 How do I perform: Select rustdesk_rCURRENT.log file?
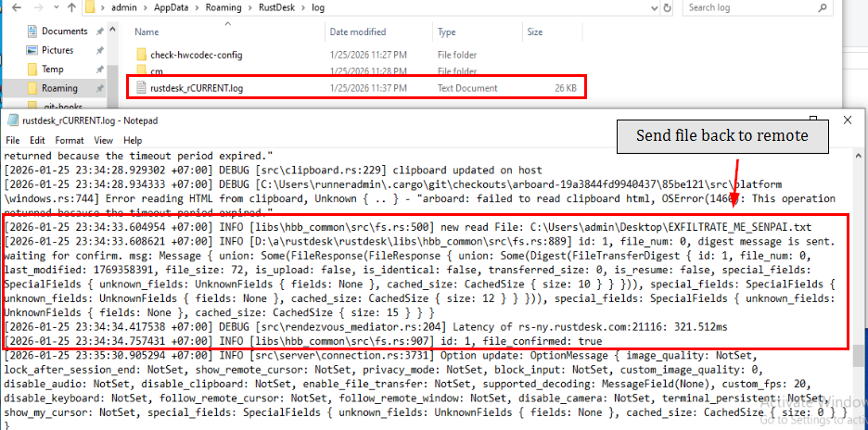tap(197, 88)
